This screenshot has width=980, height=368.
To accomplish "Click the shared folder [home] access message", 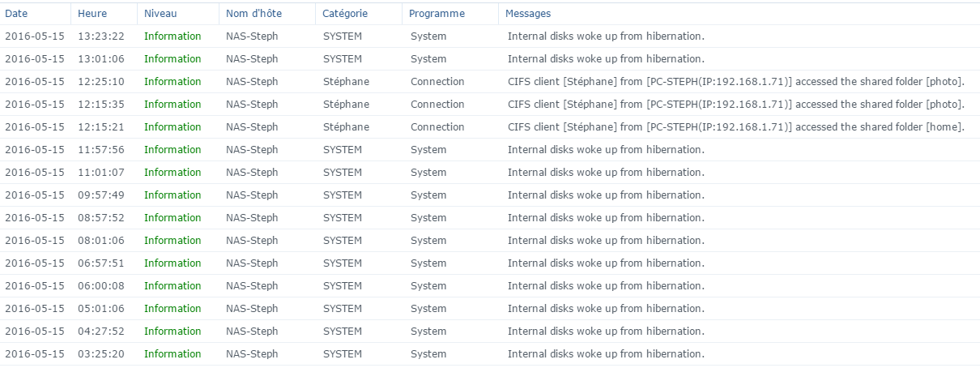I will [x=735, y=127].
